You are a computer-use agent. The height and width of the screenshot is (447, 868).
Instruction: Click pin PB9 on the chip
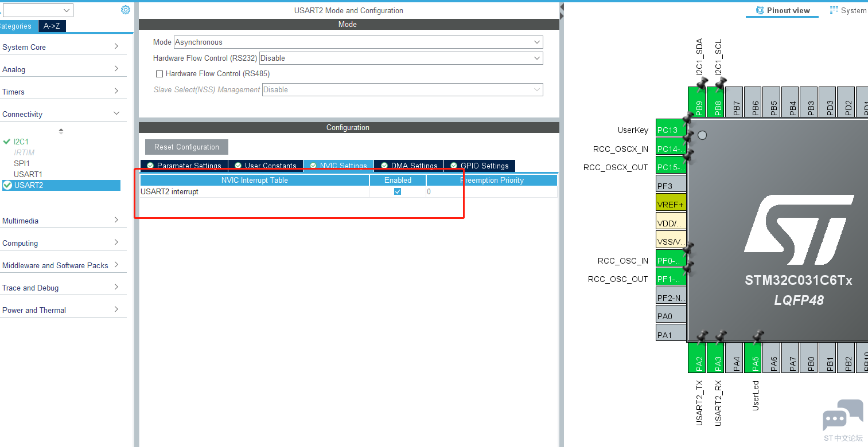coord(698,103)
